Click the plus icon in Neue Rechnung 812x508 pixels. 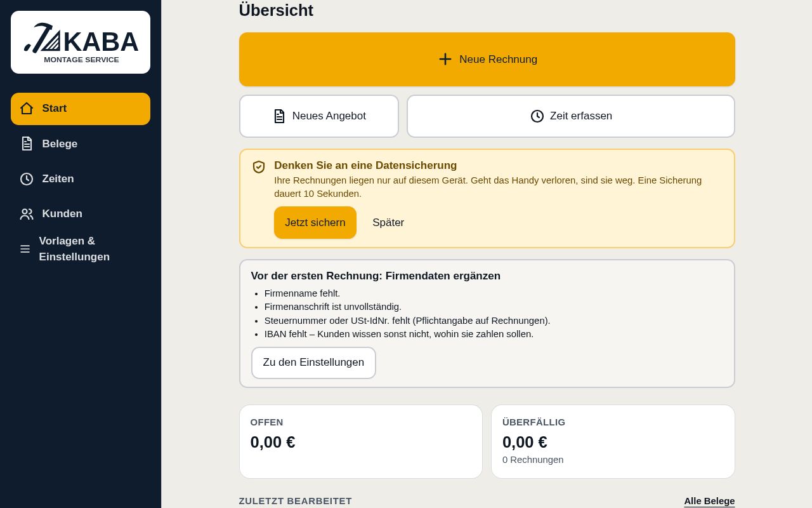pyautogui.click(x=445, y=59)
